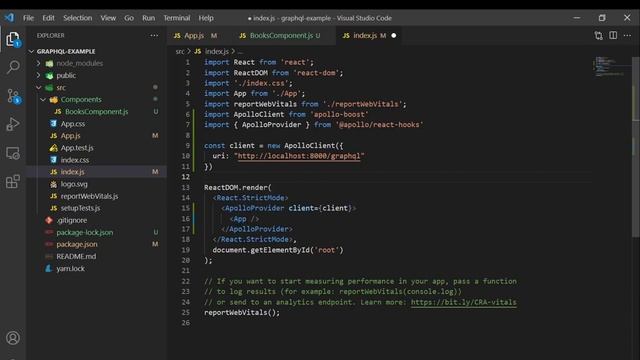The image size is (640, 360).
Task: Open the Search view in activity bar
Action: pyautogui.click(x=13, y=67)
